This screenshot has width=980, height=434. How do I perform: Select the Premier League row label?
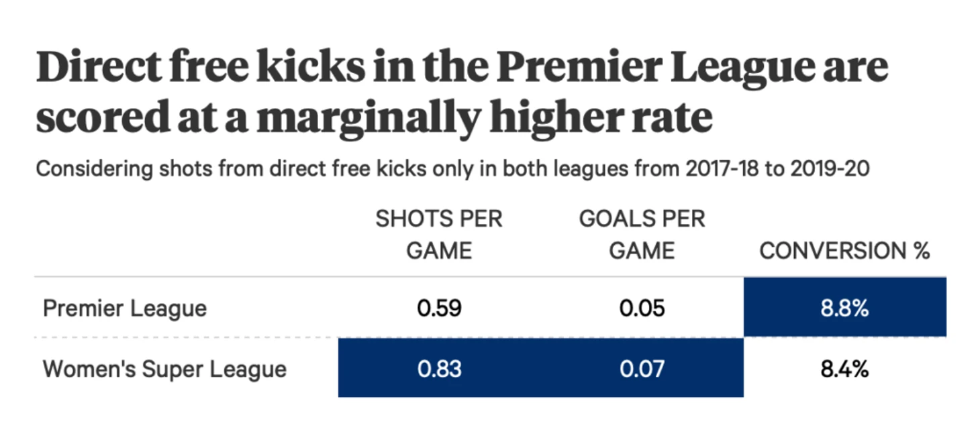click(125, 309)
